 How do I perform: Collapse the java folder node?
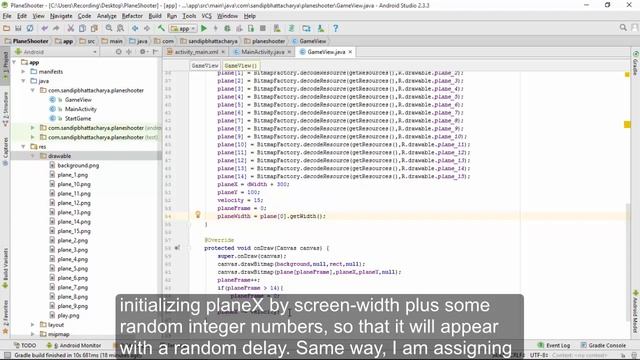coord(23,81)
